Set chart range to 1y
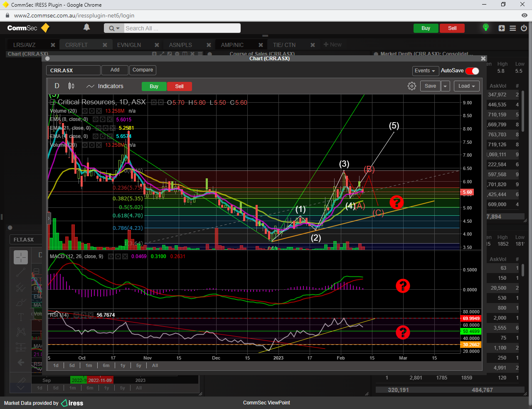This screenshot has width=532, height=409. [123, 366]
